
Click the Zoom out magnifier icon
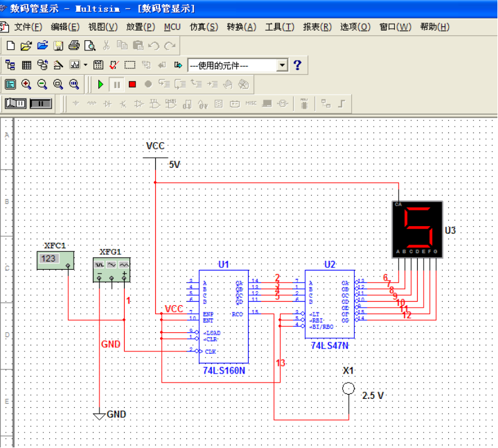pyautogui.click(x=42, y=85)
